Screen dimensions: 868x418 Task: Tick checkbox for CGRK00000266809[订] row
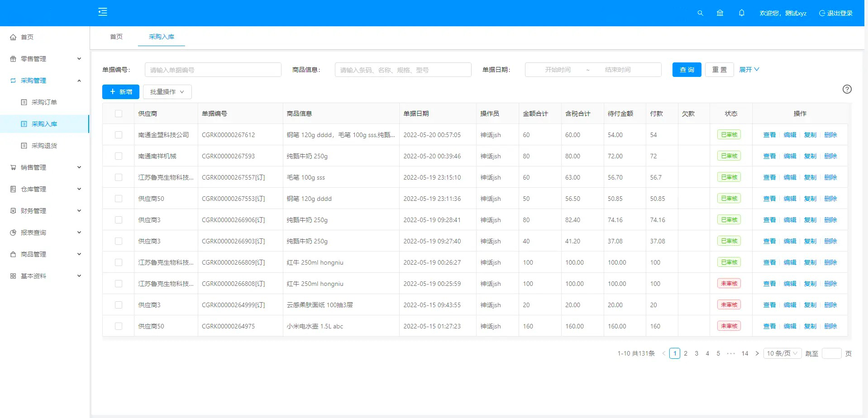119,262
